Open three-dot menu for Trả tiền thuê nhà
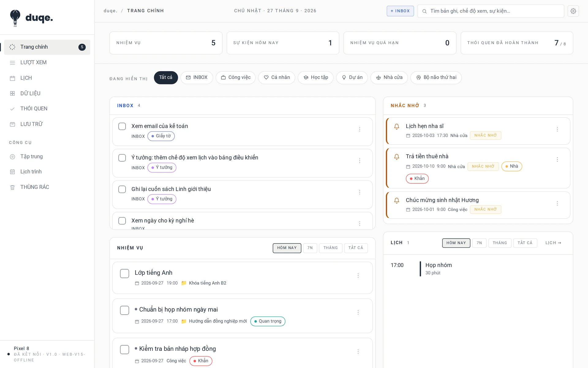The height and width of the screenshot is (368, 588). [x=557, y=160]
